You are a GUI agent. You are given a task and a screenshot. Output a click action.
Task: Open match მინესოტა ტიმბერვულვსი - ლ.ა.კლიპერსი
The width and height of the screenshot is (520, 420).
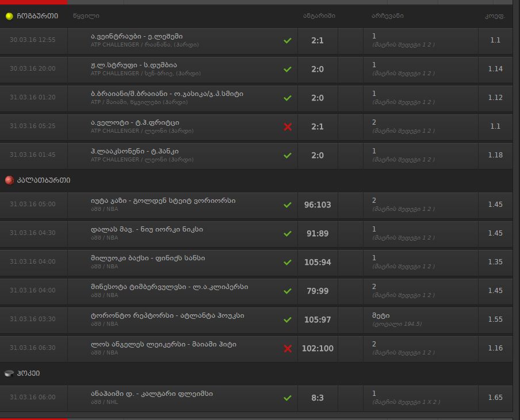(170, 287)
